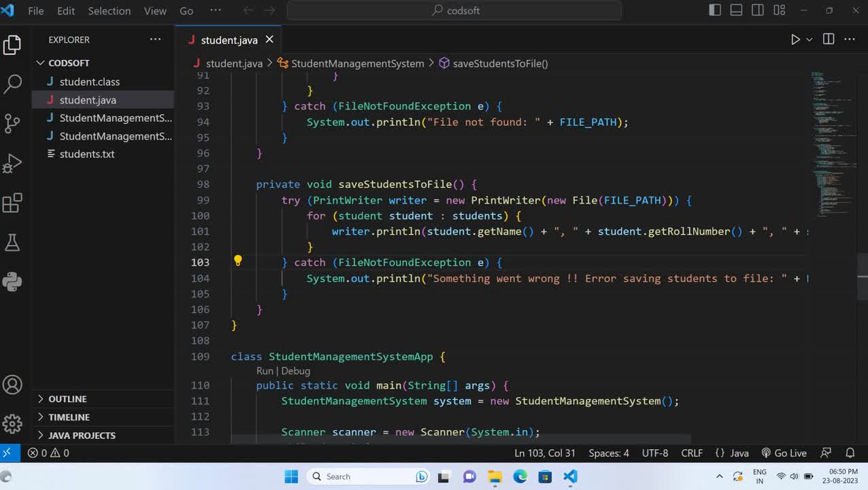Split the editor to the right

click(x=829, y=39)
